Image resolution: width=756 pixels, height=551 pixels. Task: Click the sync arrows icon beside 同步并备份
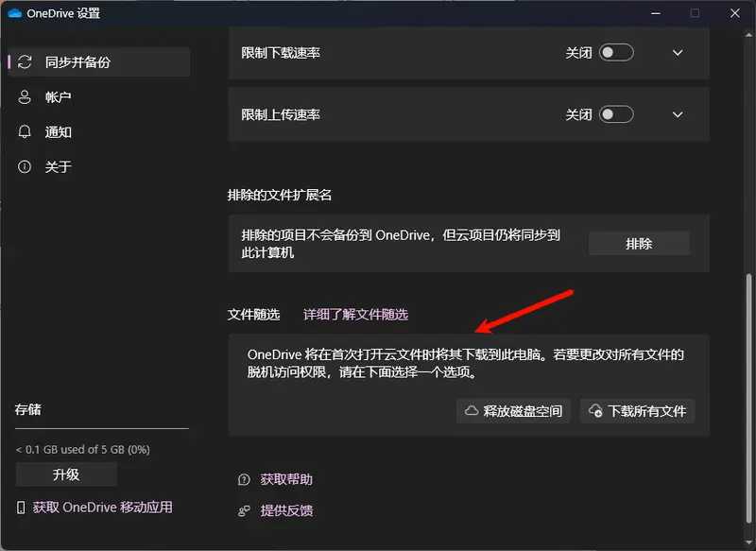point(25,61)
